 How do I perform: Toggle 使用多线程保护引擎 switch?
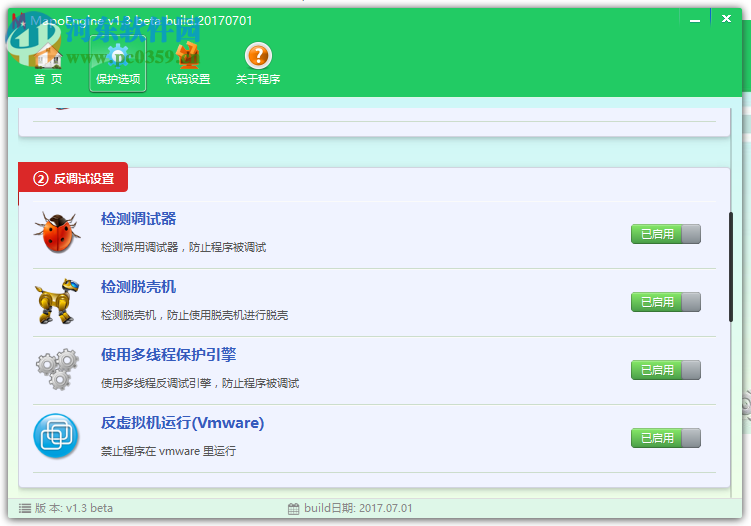pyautogui.click(x=666, y=370)
